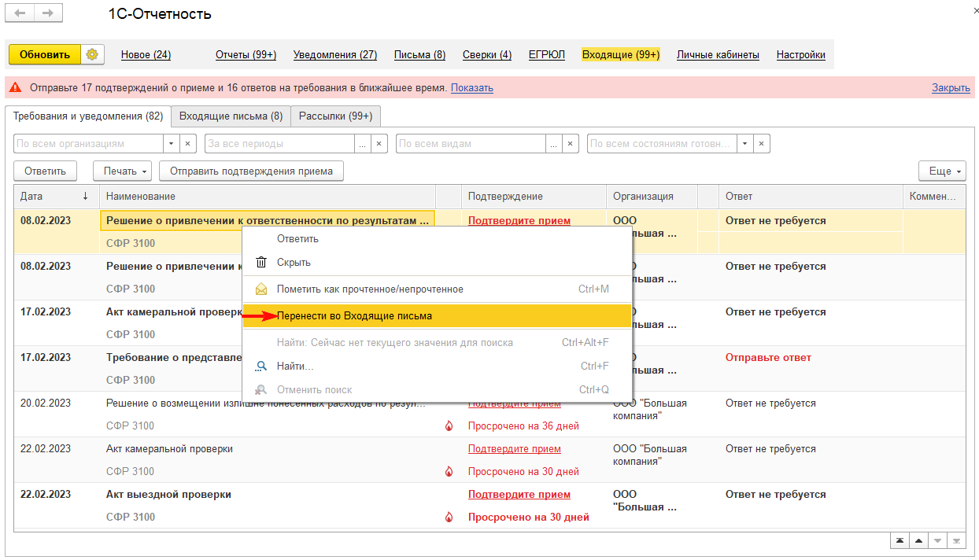Click the forward navigation arrow

point(47,13)
